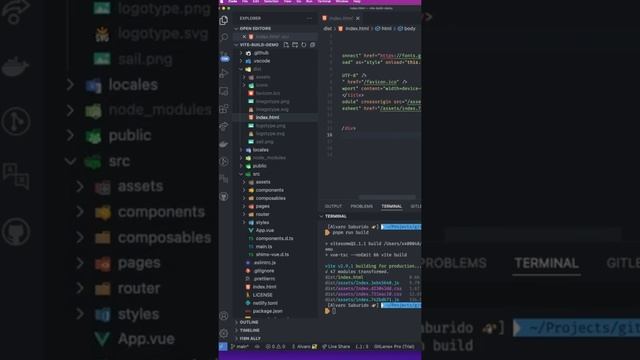Open errors and warnings count in status bar
This screenshot has height=360, width=640.
[276, 347]
